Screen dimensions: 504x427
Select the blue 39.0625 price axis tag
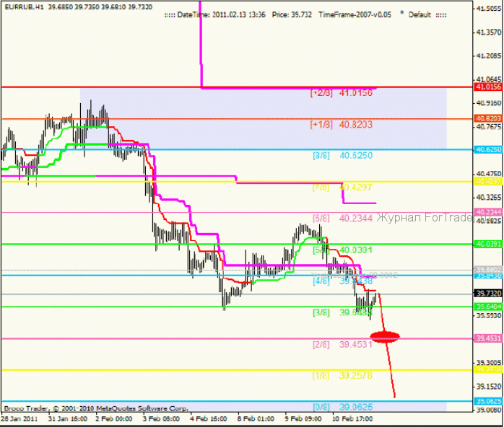pyautogui.click(x=488, y=401)
